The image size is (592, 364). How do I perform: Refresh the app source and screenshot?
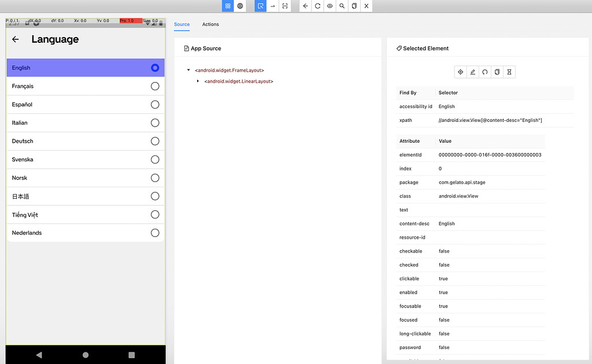point(316,6)
